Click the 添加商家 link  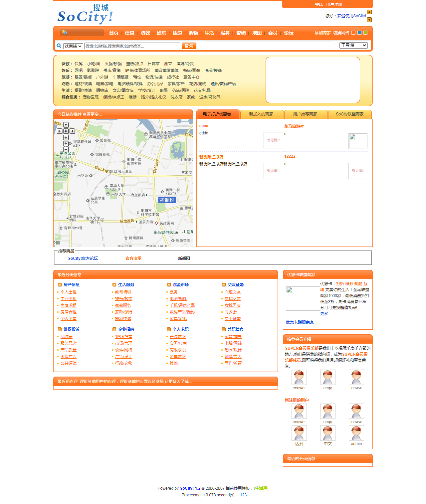pos(323,33)
